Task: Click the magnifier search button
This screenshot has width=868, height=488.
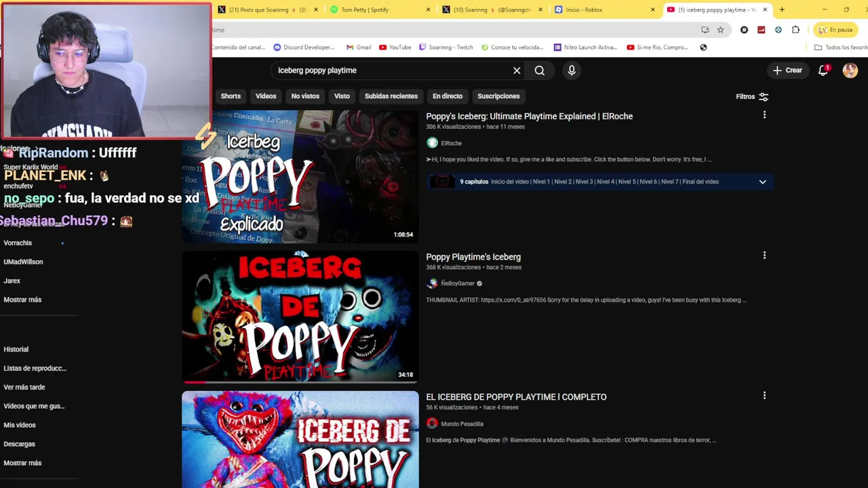Action: [539, 70]
